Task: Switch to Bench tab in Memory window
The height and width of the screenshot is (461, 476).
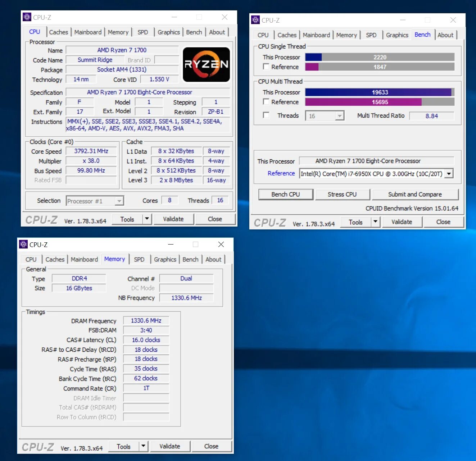Action: 190,259
